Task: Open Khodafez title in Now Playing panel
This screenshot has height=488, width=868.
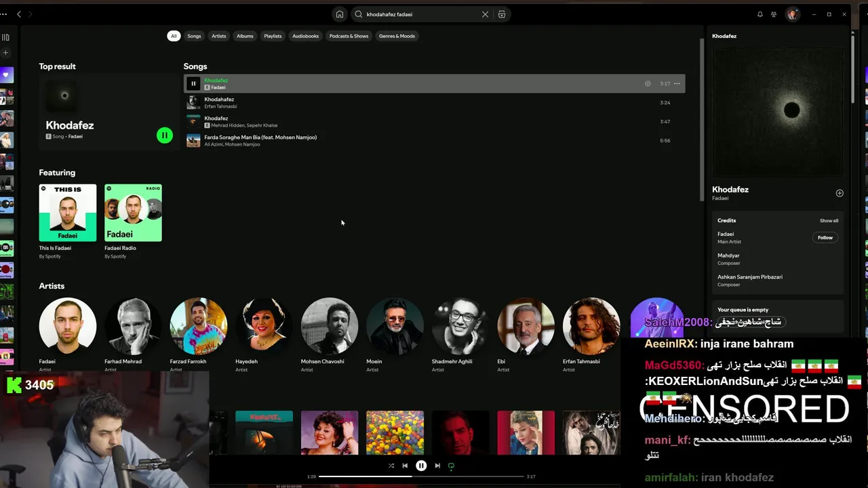Action: coord(730,190)
